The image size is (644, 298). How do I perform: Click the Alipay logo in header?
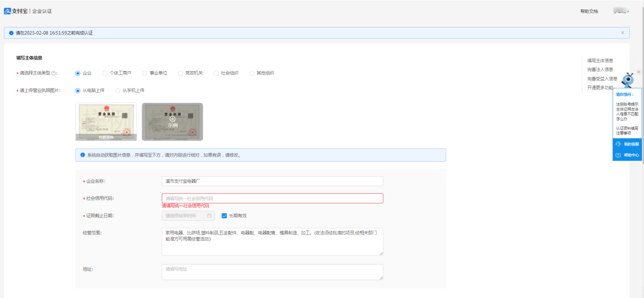click(x=16, y=11)
